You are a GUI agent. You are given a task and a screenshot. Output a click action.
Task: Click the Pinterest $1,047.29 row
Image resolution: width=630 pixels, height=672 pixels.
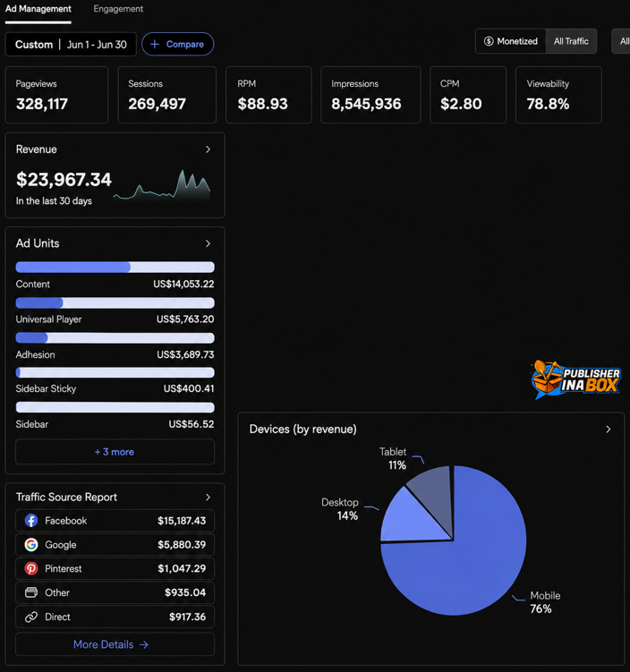[115, 569]
